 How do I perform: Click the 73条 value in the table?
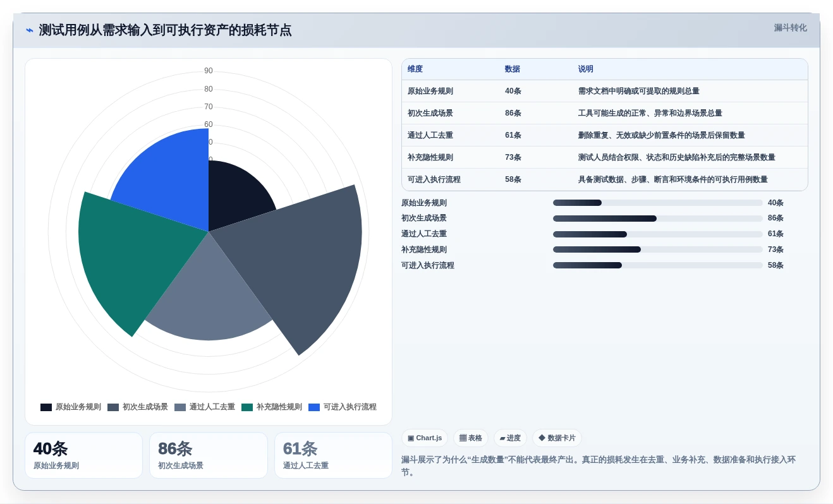[x=513, y=157]
